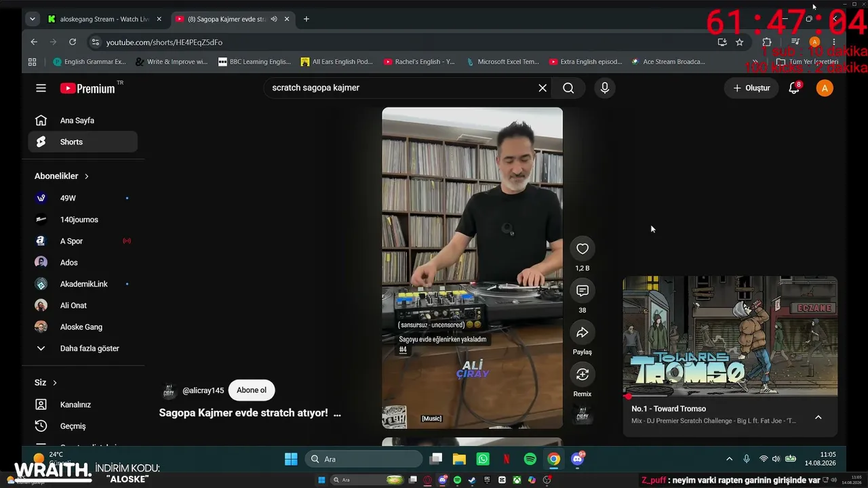Open comments on the Short
The width and height of the screenshot is (868, 488).
tap(583, 291)
